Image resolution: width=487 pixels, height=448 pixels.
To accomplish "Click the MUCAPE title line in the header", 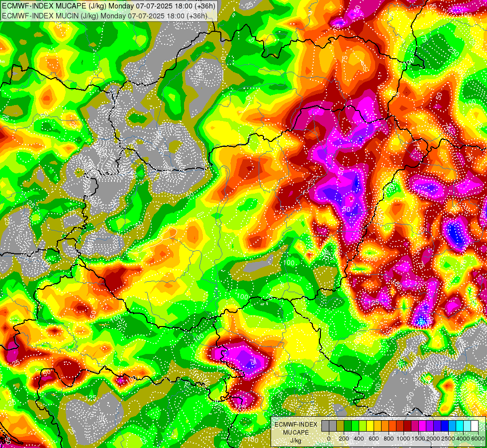I will click(108, 6).
